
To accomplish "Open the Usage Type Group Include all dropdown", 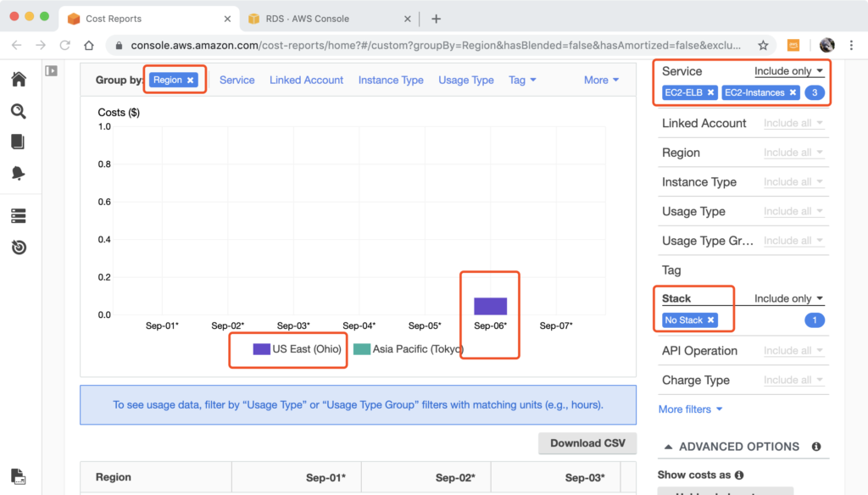I will coord(793,241).
